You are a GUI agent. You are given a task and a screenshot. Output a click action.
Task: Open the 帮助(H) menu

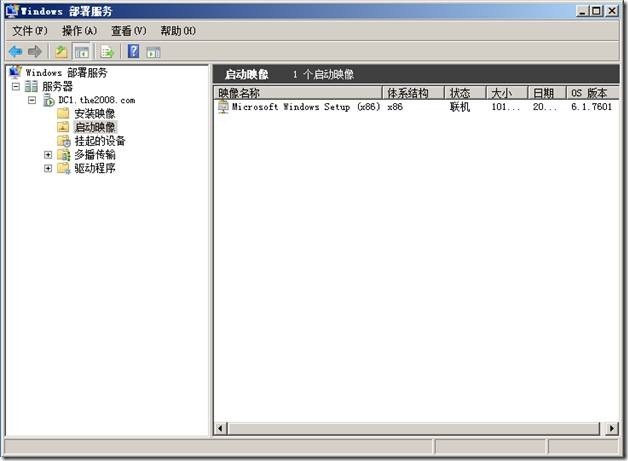pyautogui.click(x=178, y=31)
